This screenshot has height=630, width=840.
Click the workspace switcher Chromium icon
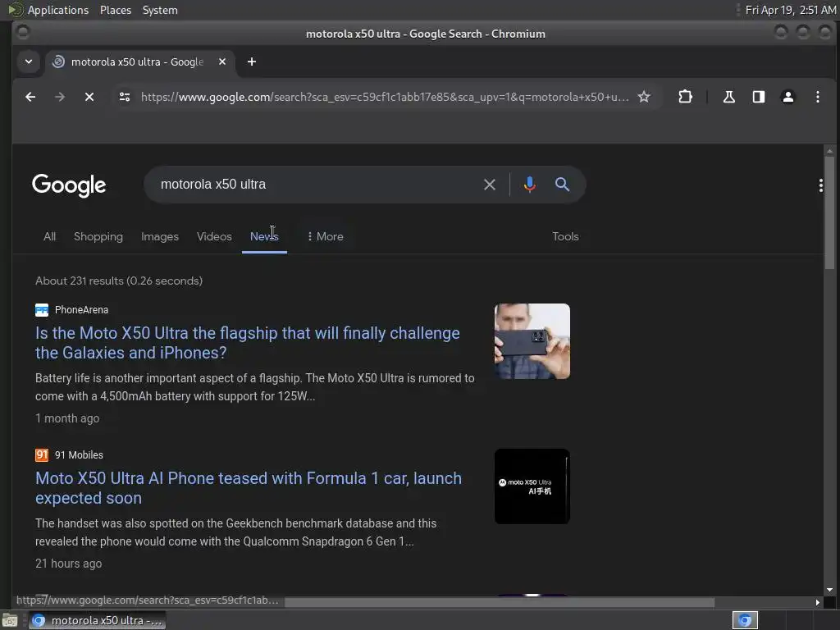[745, 620]
